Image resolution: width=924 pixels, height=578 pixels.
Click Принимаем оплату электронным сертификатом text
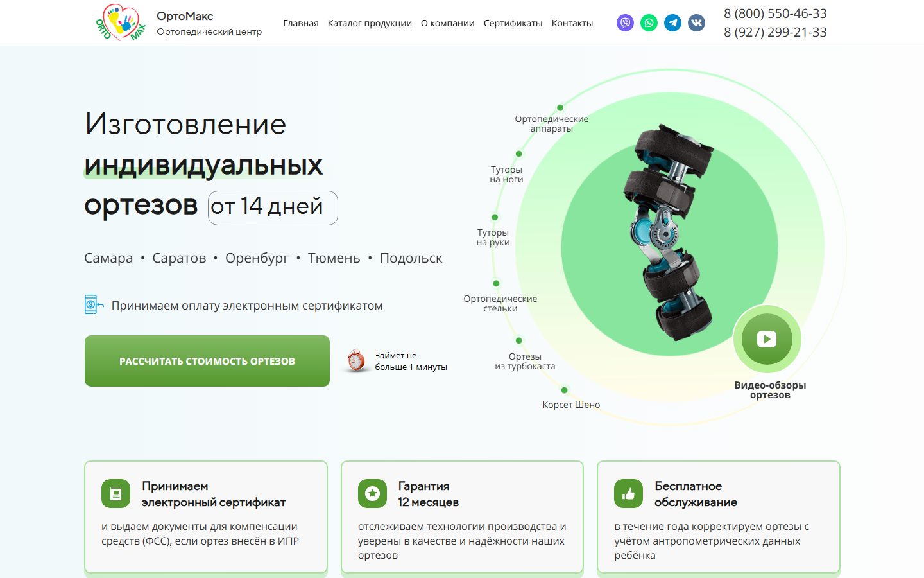pos(247,306)
